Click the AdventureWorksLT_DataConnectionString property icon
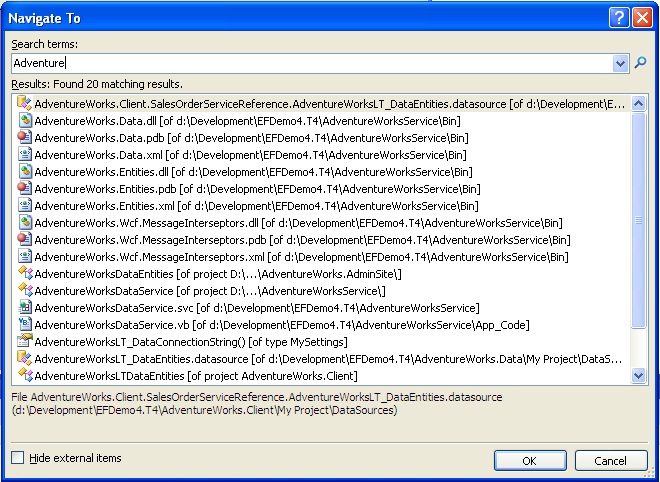Viewport: 660px width, 482px height. point(25,342)
